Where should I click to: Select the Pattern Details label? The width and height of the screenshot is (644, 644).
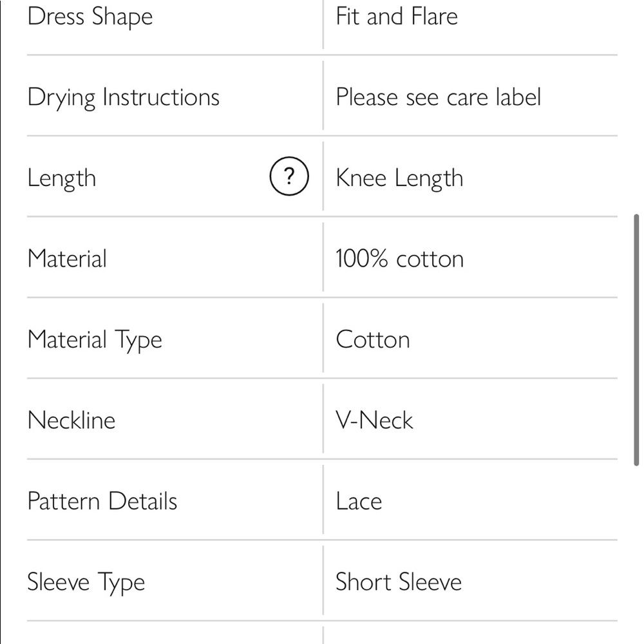tap(102, 501)
